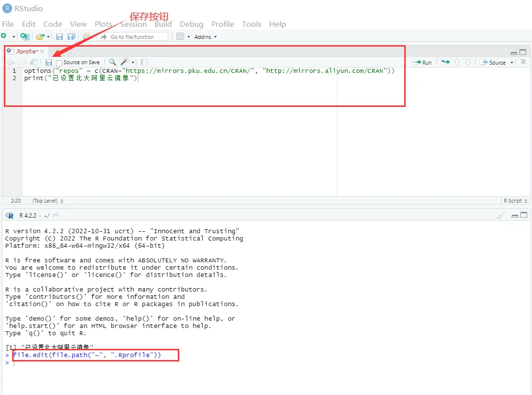Open the Session menu
532x395 pixels.
pyautogui.click(x=133, y=24)
